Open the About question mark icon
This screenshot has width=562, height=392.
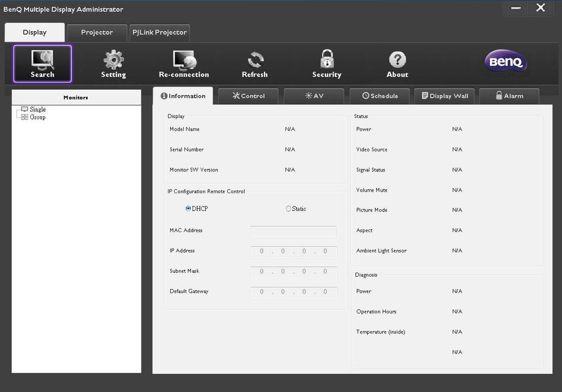tap(397, 59)
